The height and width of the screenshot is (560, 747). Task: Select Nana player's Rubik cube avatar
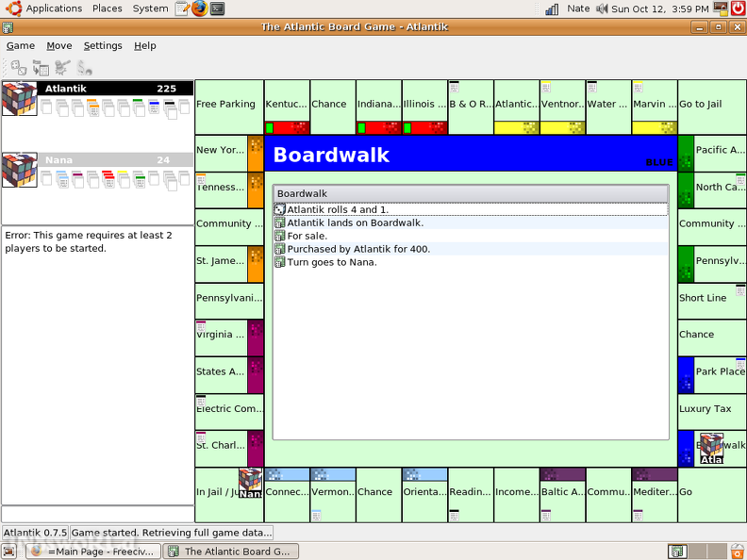(x=20, y=170)
